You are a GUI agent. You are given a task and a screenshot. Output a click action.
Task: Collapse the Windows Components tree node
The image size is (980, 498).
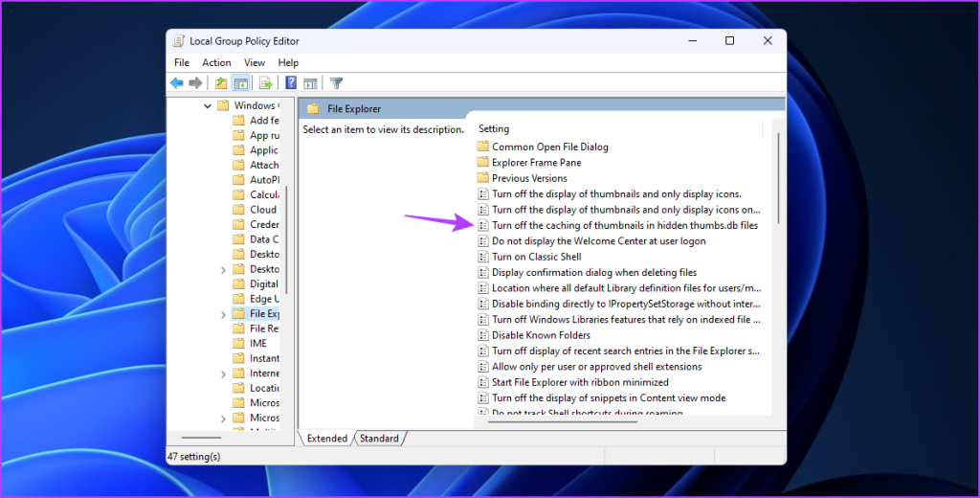208,105
